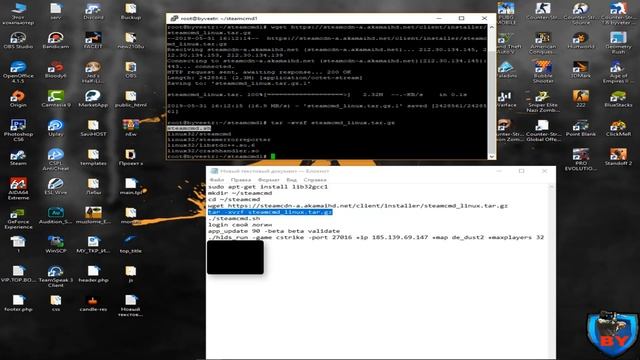This screenshot has height=360, width=640.
Task: Click the wget steamcmd_linux.tar.gz line in Notepad
Action: coord(358,206)
